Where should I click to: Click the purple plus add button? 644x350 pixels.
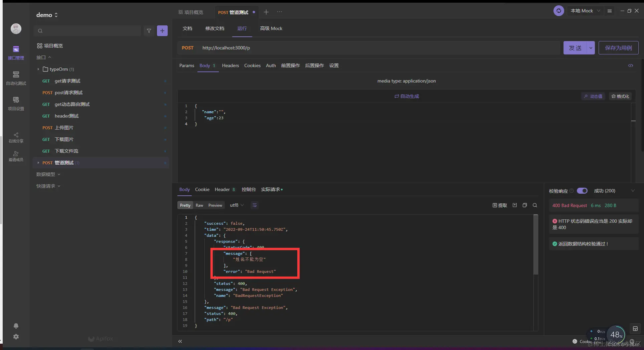[162, 31]
